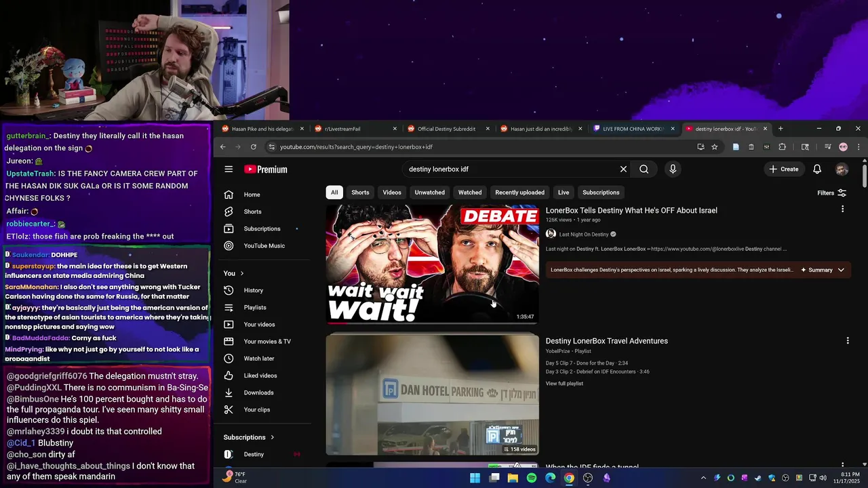
Task: Reload the page in Chrome
Action: click(x=254, y=147)
